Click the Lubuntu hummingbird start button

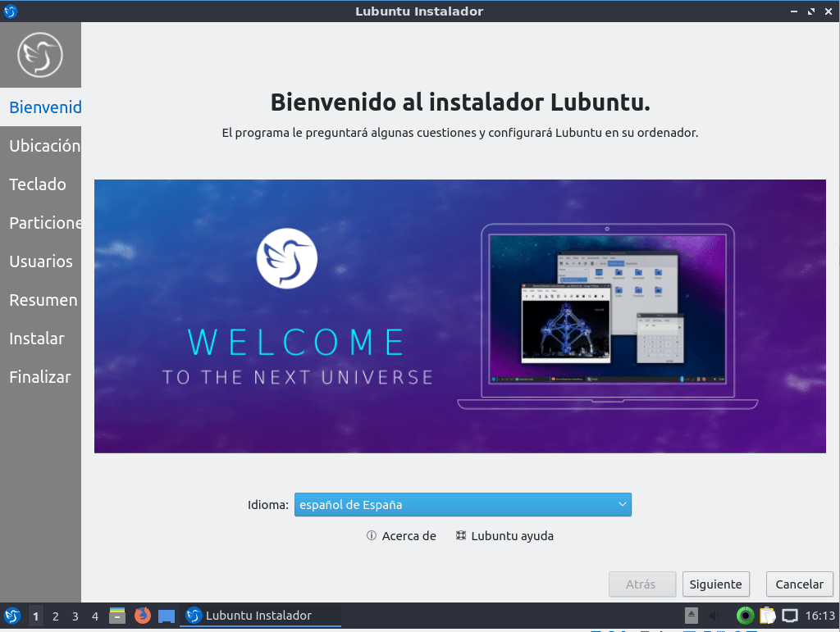(11, 615)
